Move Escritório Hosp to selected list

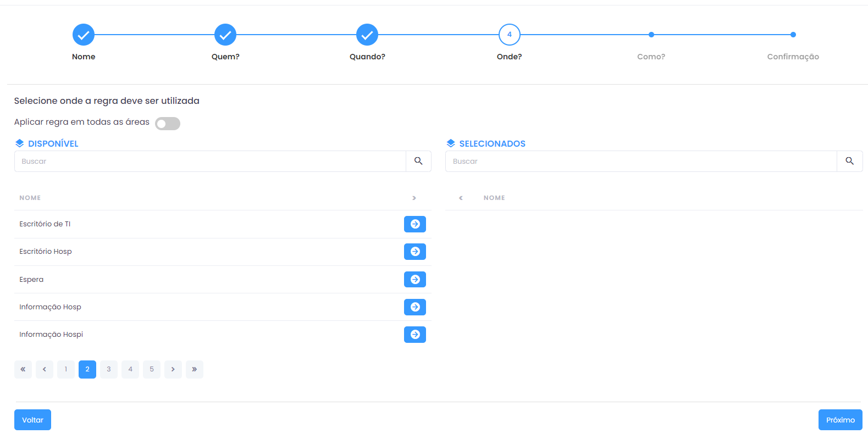tap(414, 252)
